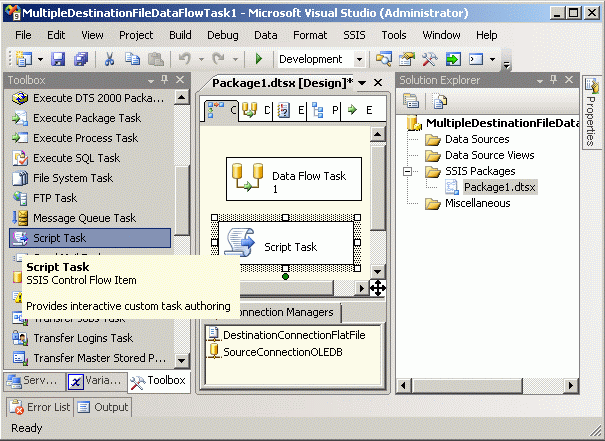Open the Format menu
This screenshot has width=605, height=441.
point(310,35)
